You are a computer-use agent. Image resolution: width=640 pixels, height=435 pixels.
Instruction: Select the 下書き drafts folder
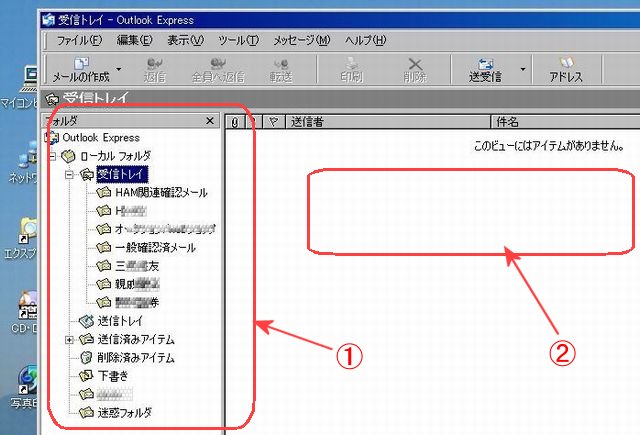(113, 376)
